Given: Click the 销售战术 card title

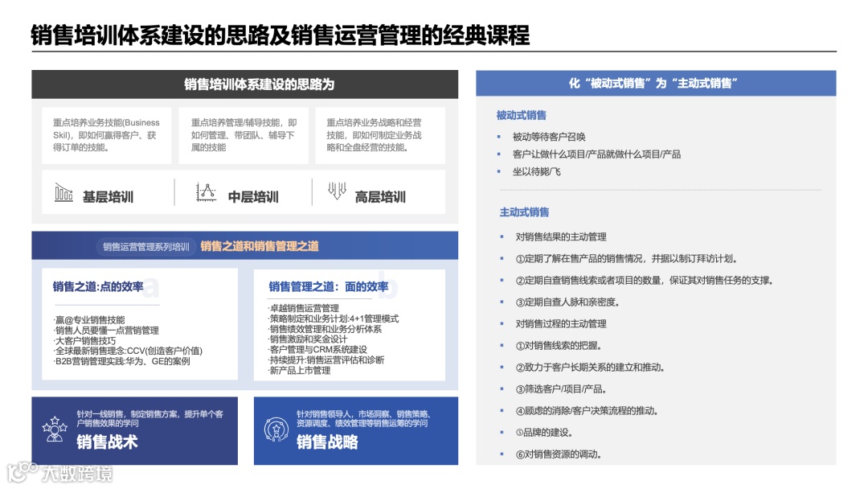Looking at the screenshot, I should (x=108, y=442).
